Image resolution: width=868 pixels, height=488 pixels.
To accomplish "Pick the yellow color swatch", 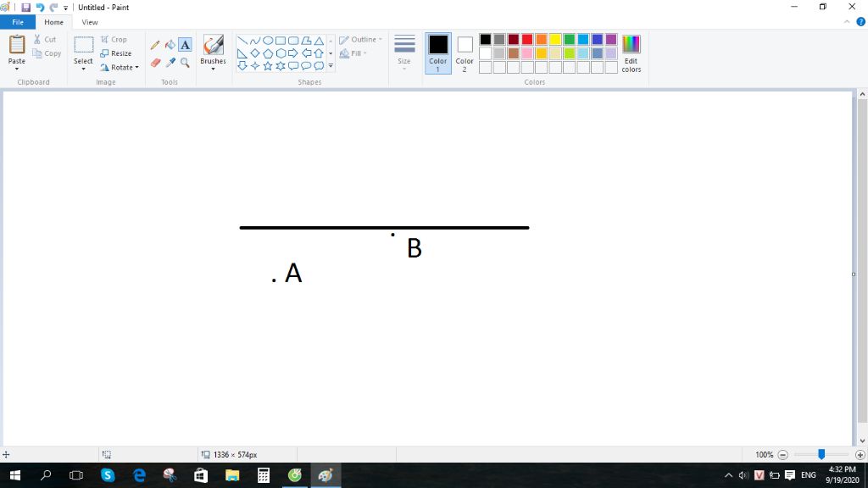I will click(x=555, y=39).
